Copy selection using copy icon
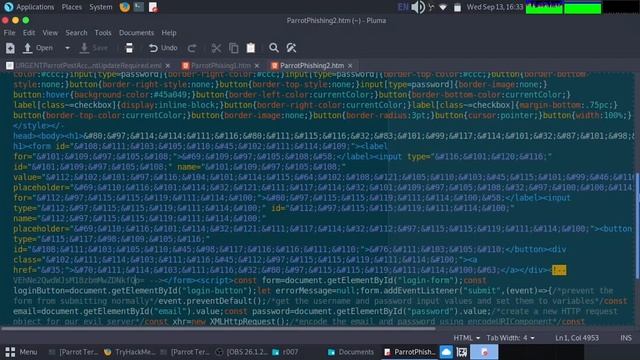 click(x=234, y=48)
